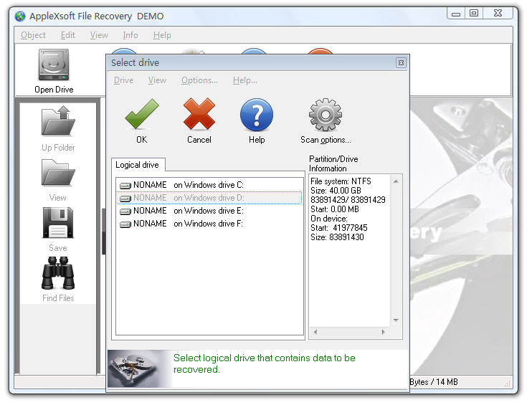Click the View folder icon in sidebar
This screenshot has height=410, width=532.
point(58,173)
